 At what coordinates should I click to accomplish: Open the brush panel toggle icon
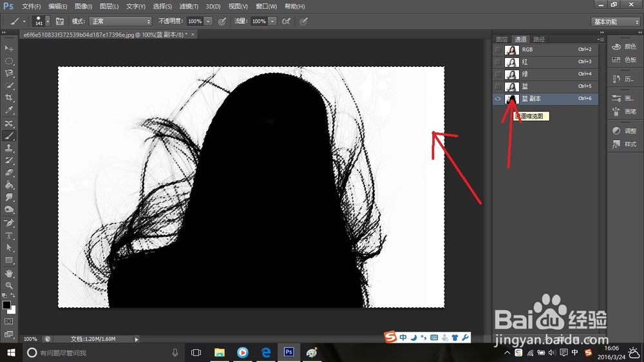[x=59, y=21]
